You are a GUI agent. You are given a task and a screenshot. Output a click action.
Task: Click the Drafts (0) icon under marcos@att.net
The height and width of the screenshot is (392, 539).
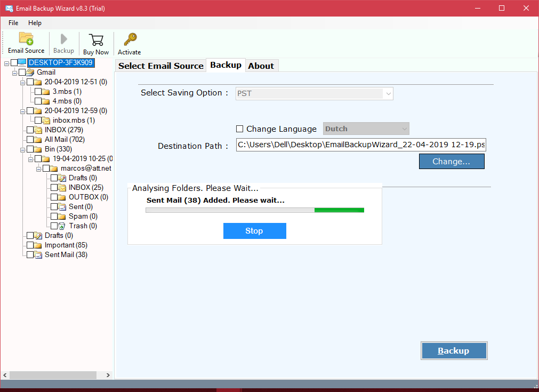pos(62,178)
